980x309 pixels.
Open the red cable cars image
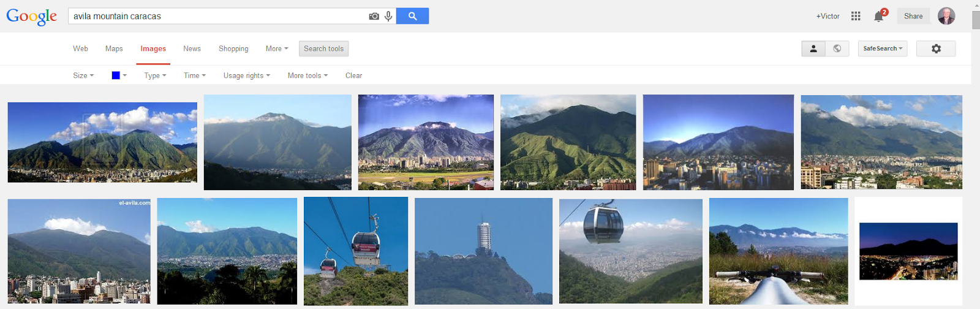(x=356, y=251)
